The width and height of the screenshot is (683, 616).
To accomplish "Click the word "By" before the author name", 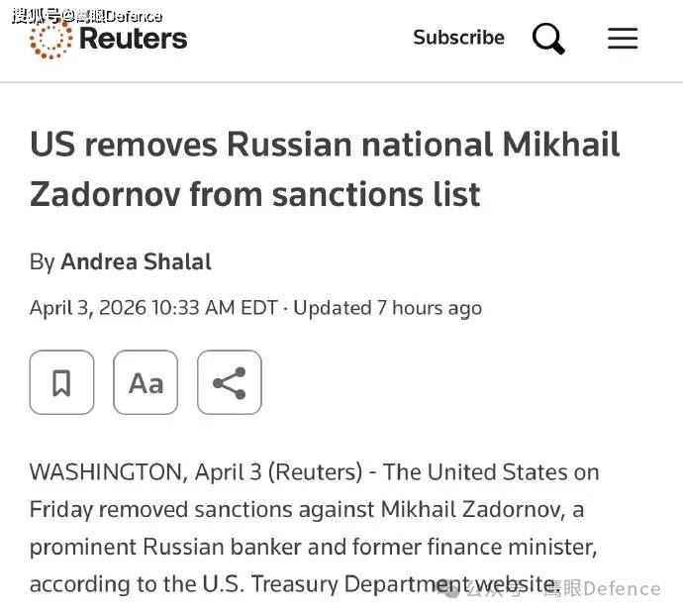I will pos(42,261).
